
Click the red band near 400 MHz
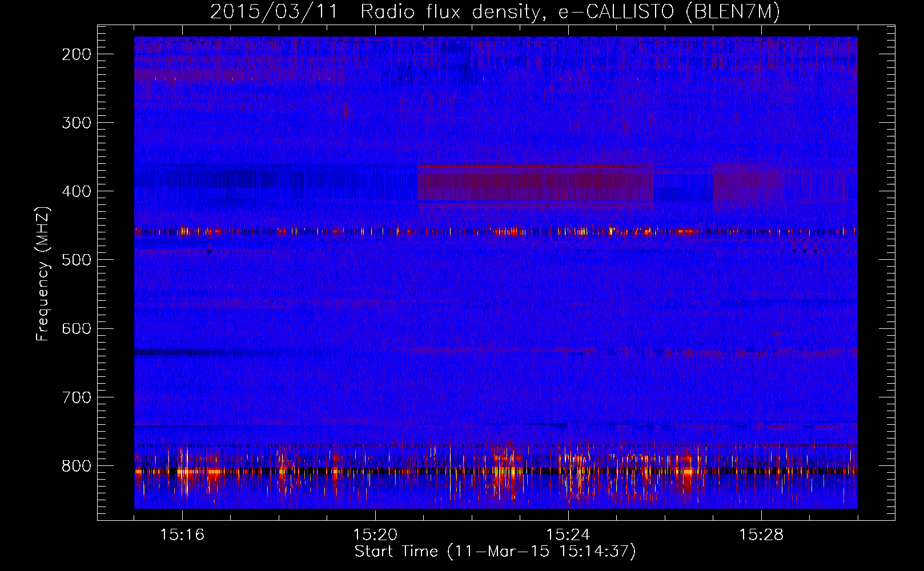[x=536, y=184]
